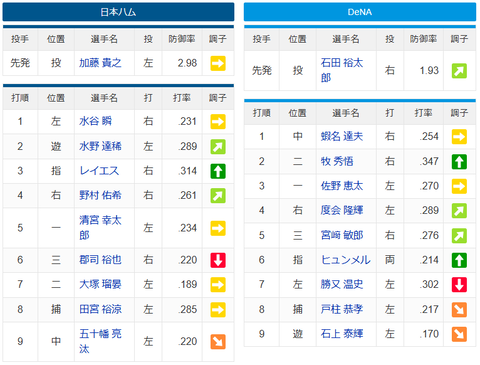Click the DeNA team header
The width and height of the screenshot is (480, 365).
pos(360,12)
